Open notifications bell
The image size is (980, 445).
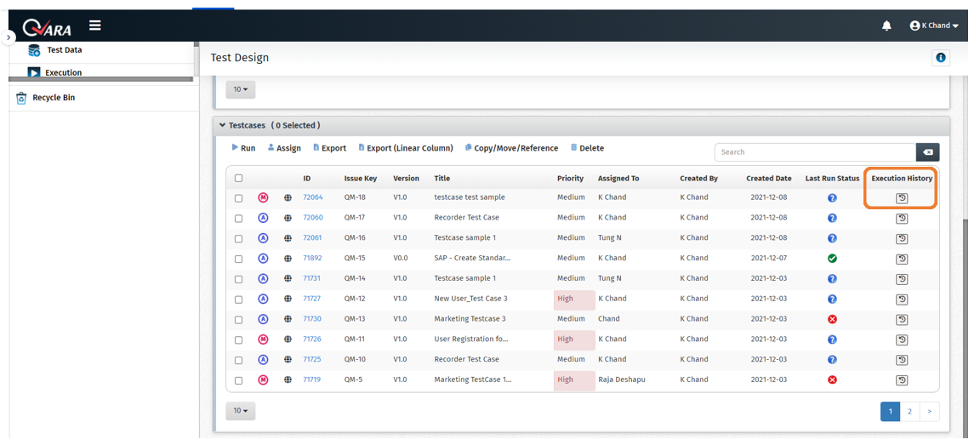click(x=886, y=26)
